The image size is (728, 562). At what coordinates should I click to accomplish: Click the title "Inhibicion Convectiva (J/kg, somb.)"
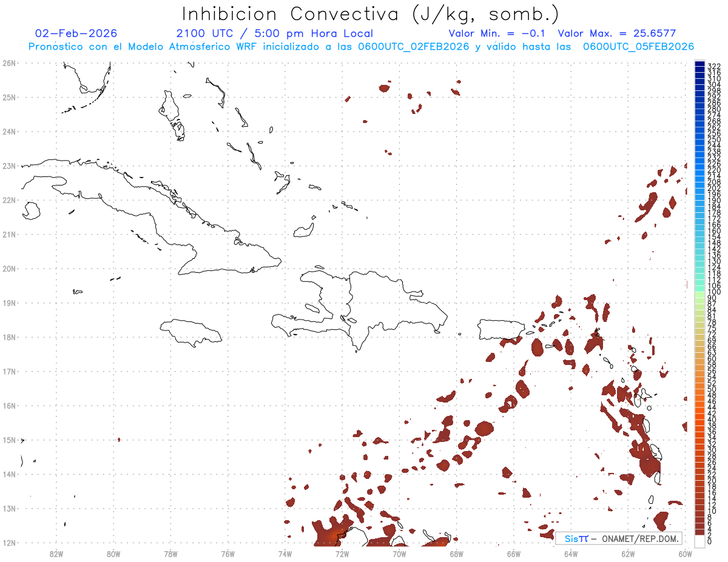(x=370, y=15)
